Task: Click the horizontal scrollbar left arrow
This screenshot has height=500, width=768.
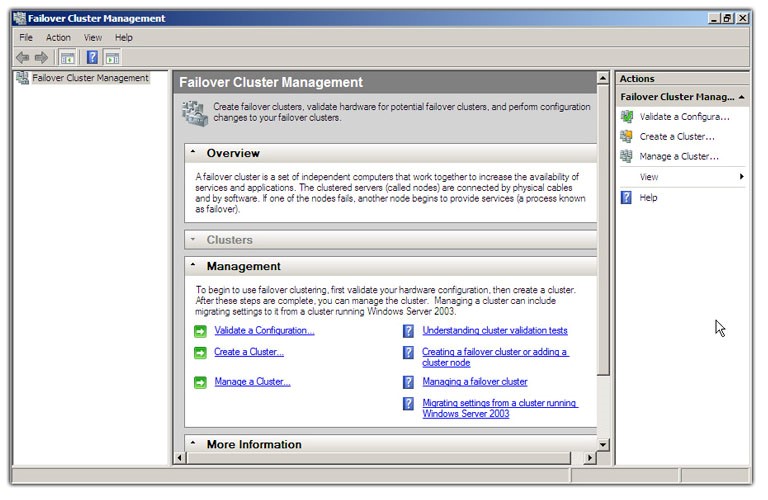Action: click(179, 457)
